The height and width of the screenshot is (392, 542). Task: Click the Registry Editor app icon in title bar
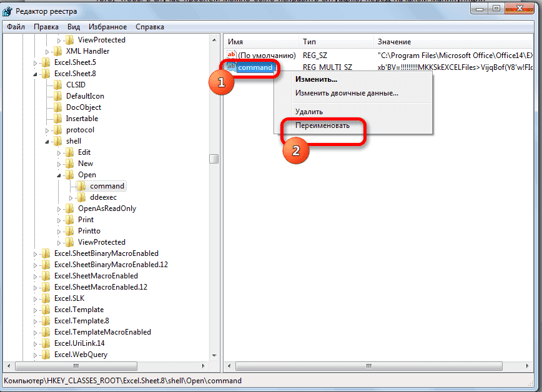(7, 11)
